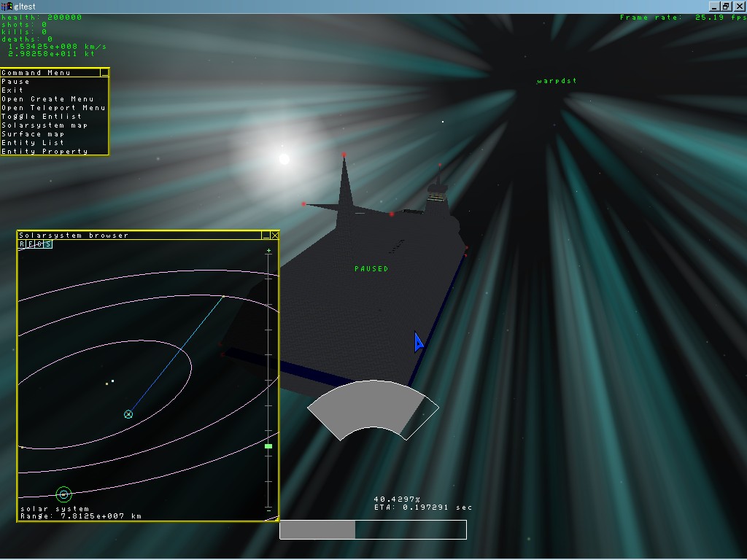Toggle the E button in Solarsystem browser
The image size is (747, 560).
31,244
